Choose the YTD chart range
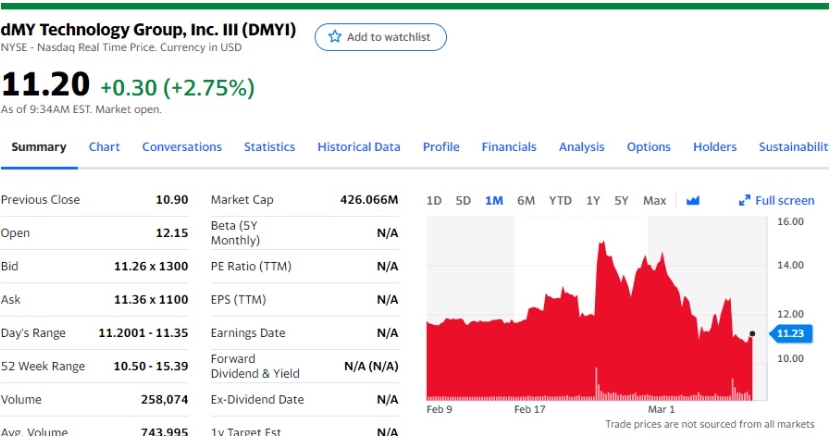Screen dimensions: 831x438 tap(560, 200)
